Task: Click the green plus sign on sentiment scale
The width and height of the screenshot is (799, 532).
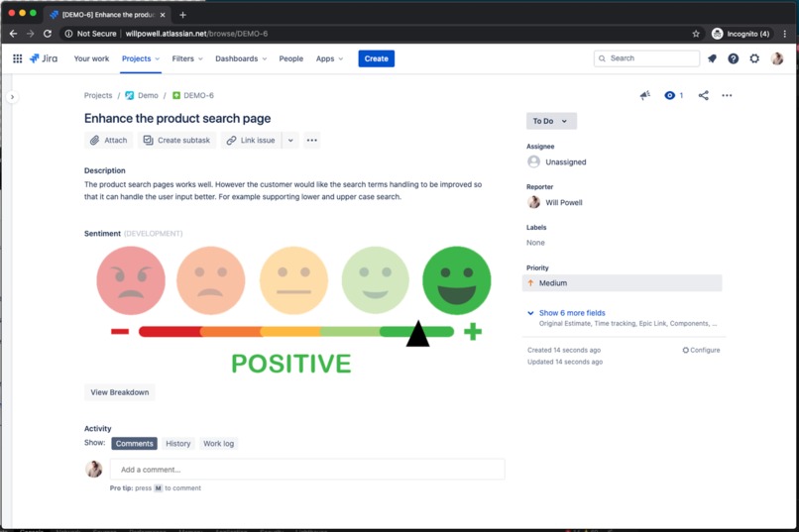Action: (473, 332)
